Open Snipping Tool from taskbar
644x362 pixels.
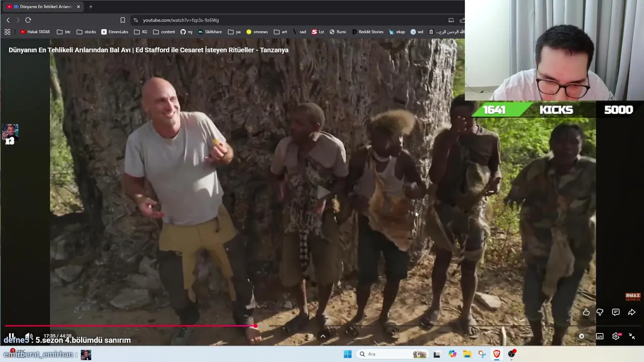click(x=482, y=354)
